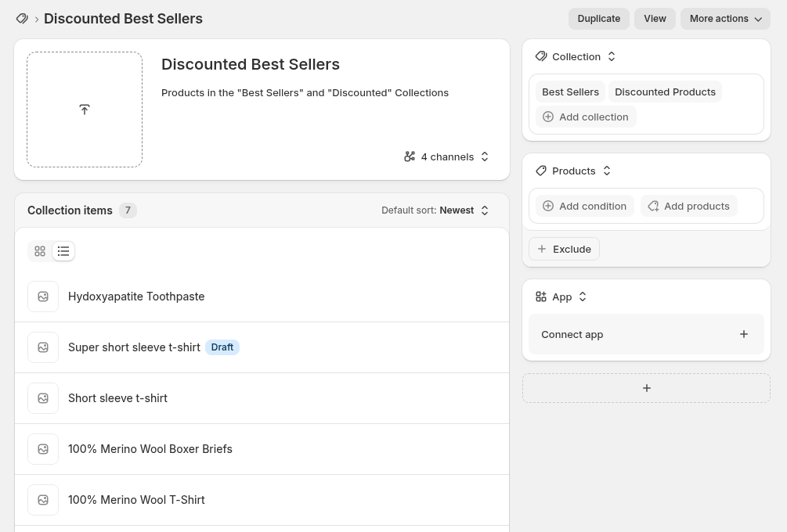The height and width of the screenshot is (532, 787).
Task: Click the tag-plus icon in Add products
Action: click(653, 206)
